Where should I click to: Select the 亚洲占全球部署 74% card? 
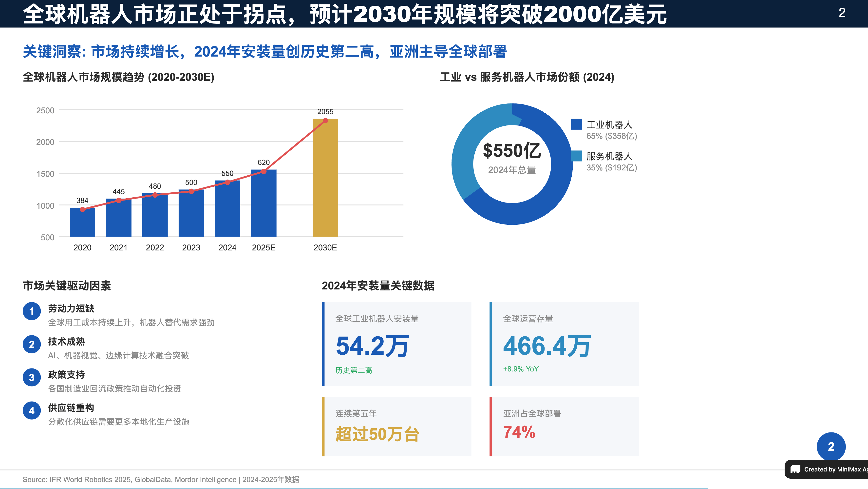(x=564, y=426)
